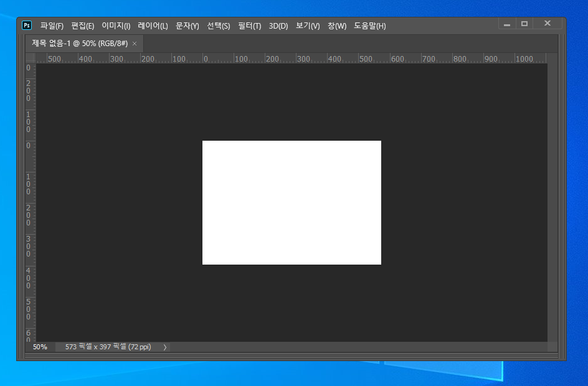Image resolution: width=588 pixels, height=386 pixels.
Task: Click the 573 픽셀 x 397 픽셀 status info
Action: pyautogui.click(x=108, y=347)
